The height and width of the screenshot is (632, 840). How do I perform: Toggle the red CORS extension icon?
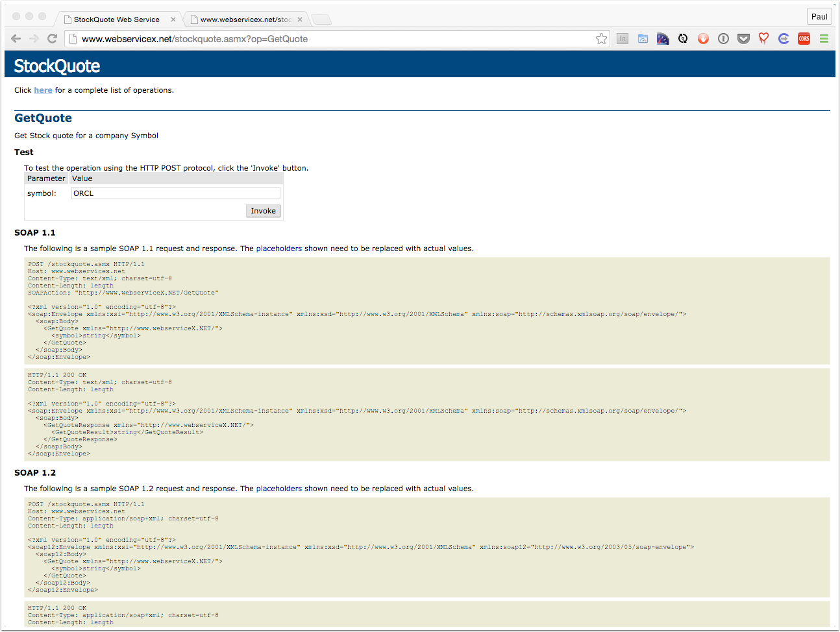coord(804,39)
